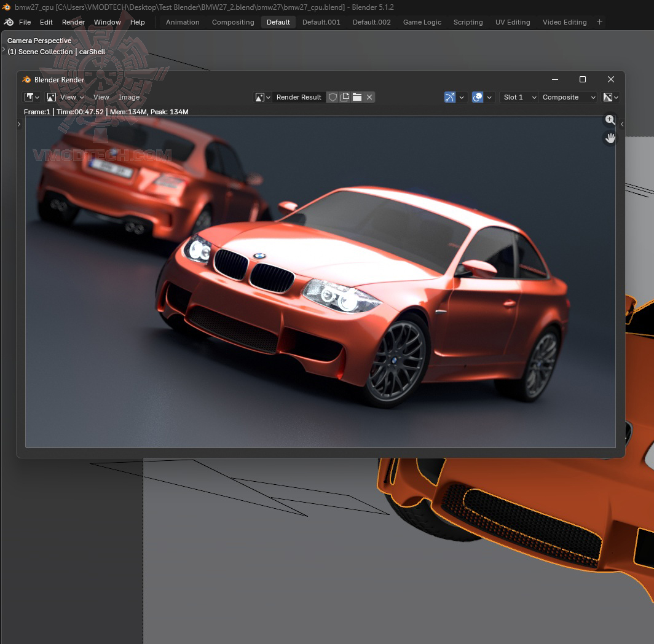Click the Render Result image name field
The height and width of the screenshot is (644, 654).
[299, 97]
